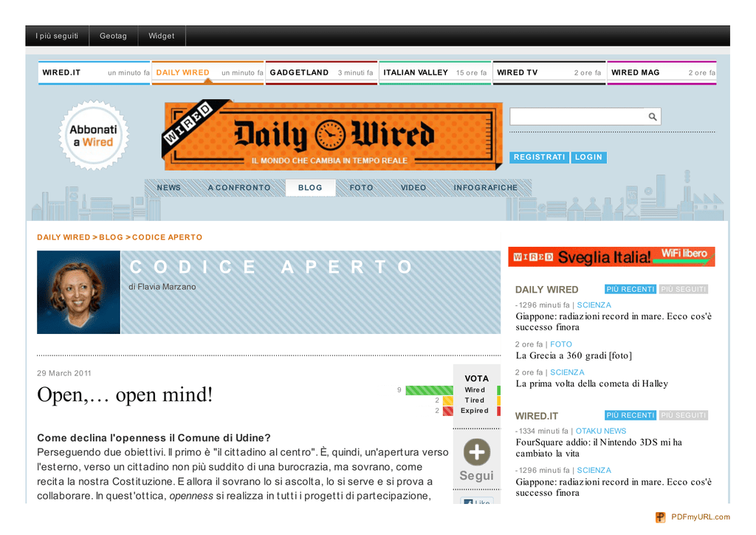
Task: Click the search magnifier icon
Action: click(652, 117)
